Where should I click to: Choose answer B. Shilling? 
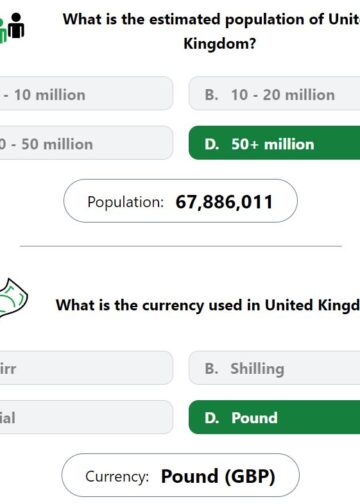click(274, 368)
